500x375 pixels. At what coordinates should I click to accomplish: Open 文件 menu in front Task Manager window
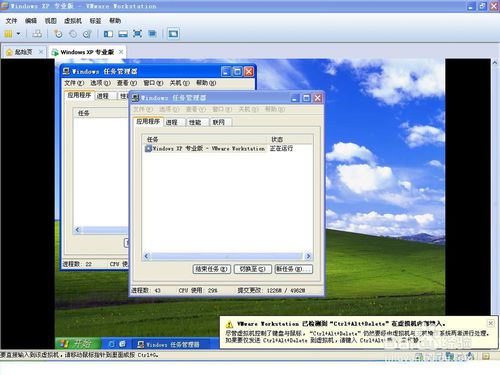coord(143,109)
